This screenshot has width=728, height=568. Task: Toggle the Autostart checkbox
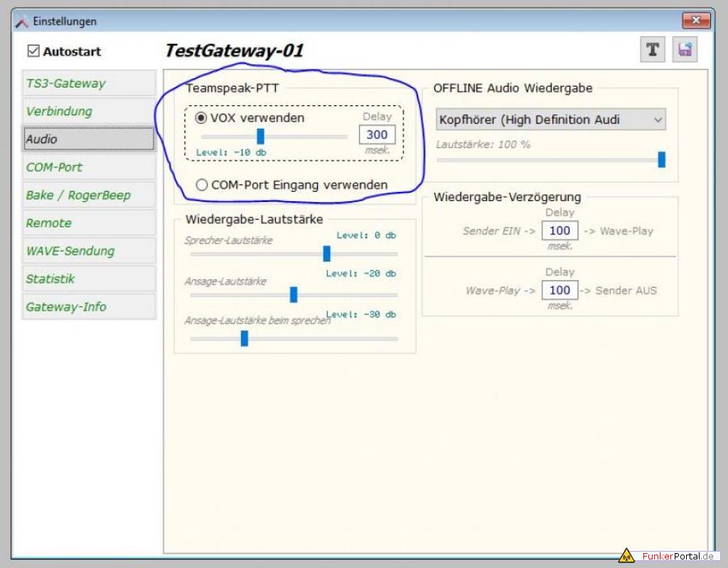tap(33, 51)
